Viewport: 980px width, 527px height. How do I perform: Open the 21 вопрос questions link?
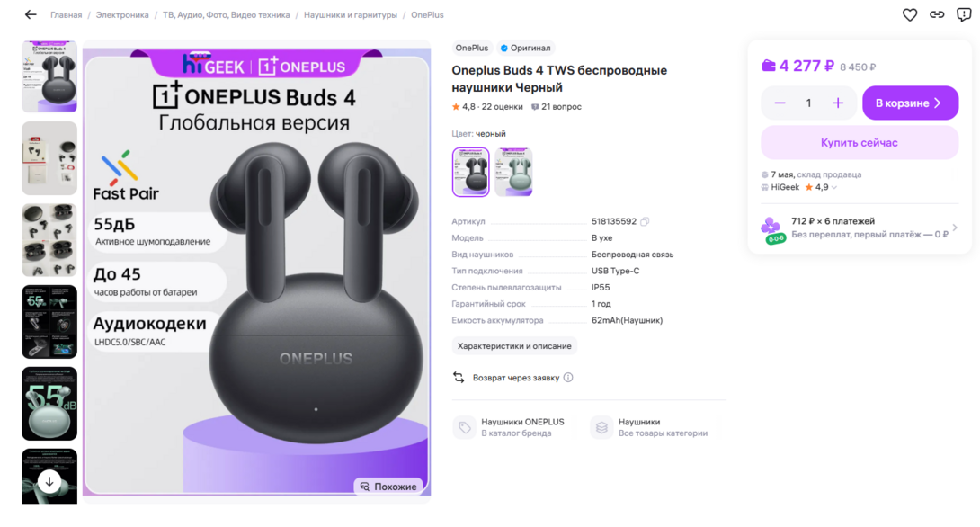point(557,107)
